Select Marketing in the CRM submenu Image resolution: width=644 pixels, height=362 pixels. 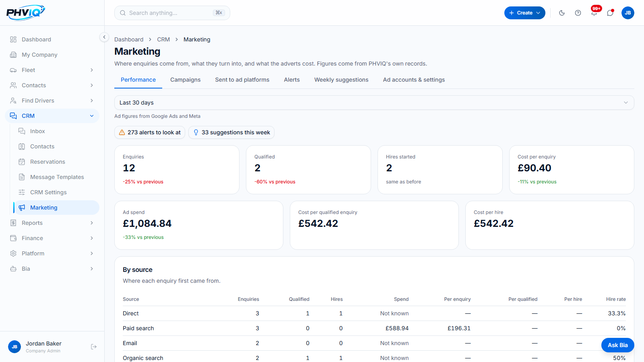[x=56, y=208]
